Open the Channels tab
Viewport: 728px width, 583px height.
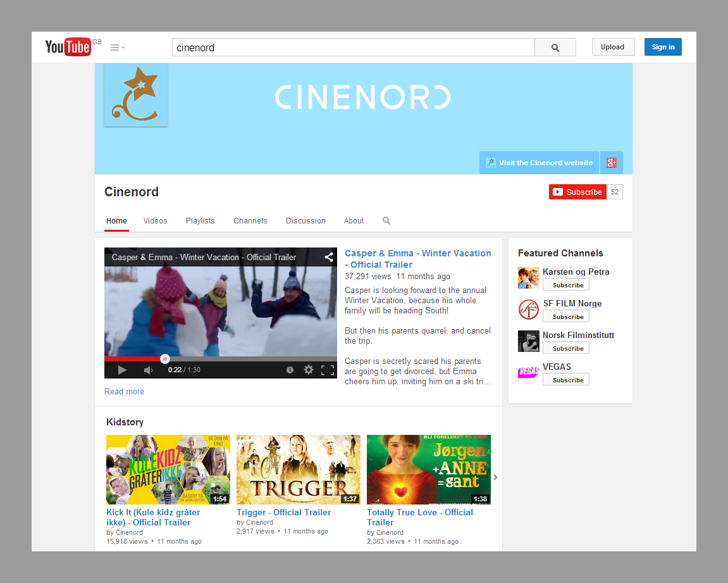250,221
